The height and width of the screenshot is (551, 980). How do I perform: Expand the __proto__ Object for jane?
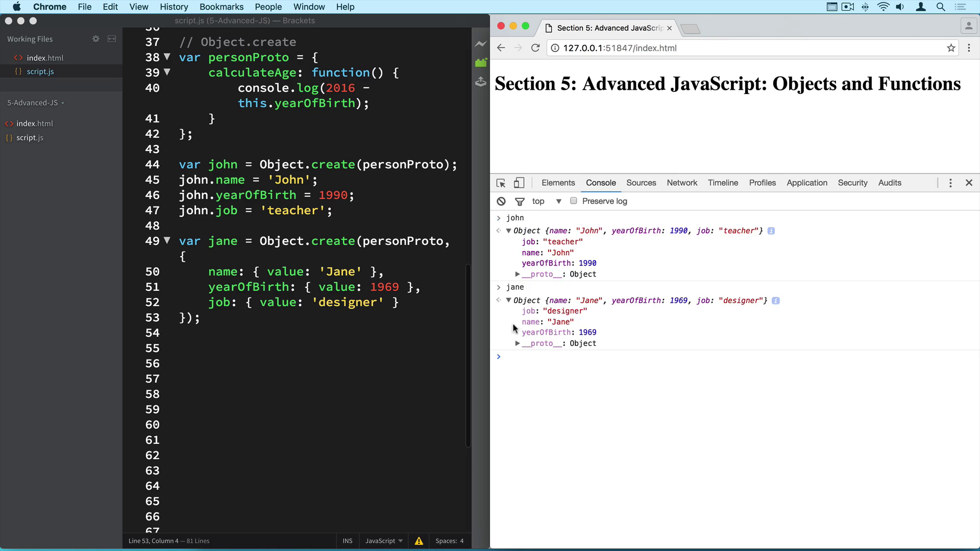(518, 343)
